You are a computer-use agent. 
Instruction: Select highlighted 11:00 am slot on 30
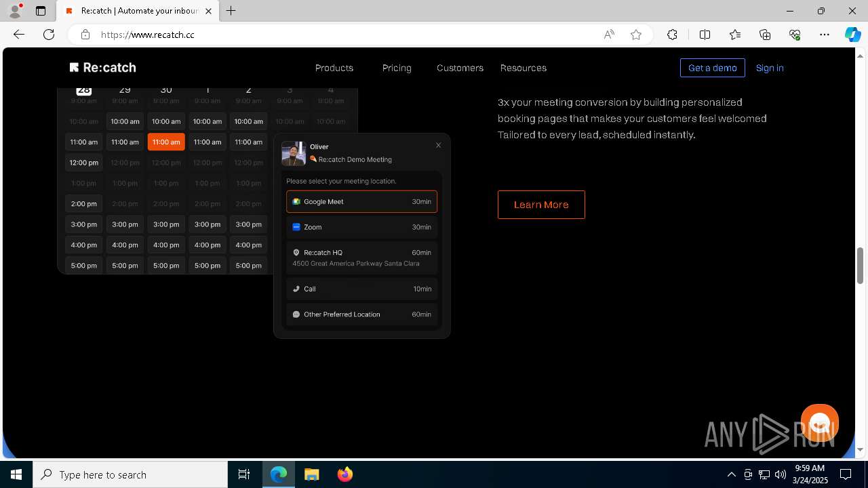(166, 142)
